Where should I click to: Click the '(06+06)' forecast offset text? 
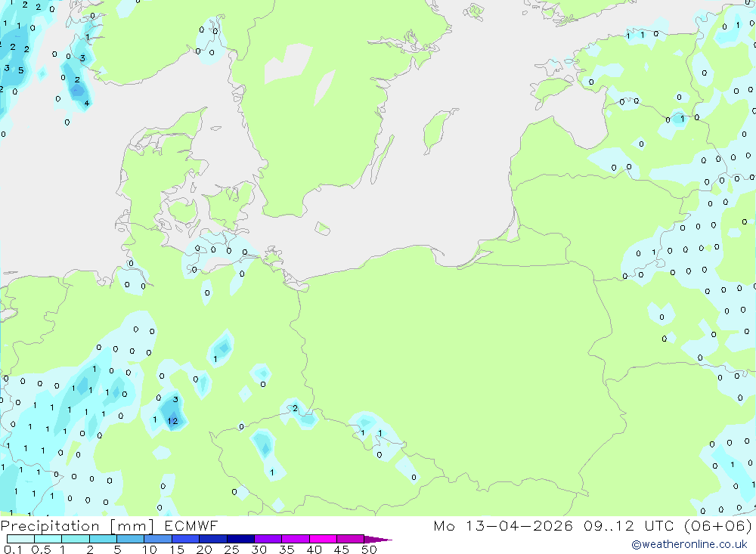[718, 526]
